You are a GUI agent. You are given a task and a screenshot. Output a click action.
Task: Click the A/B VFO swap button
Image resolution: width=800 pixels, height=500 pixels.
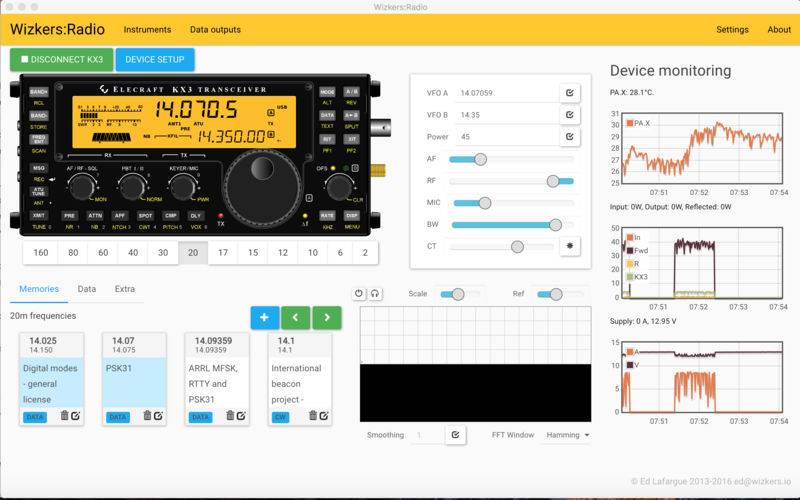click(352, 92)
